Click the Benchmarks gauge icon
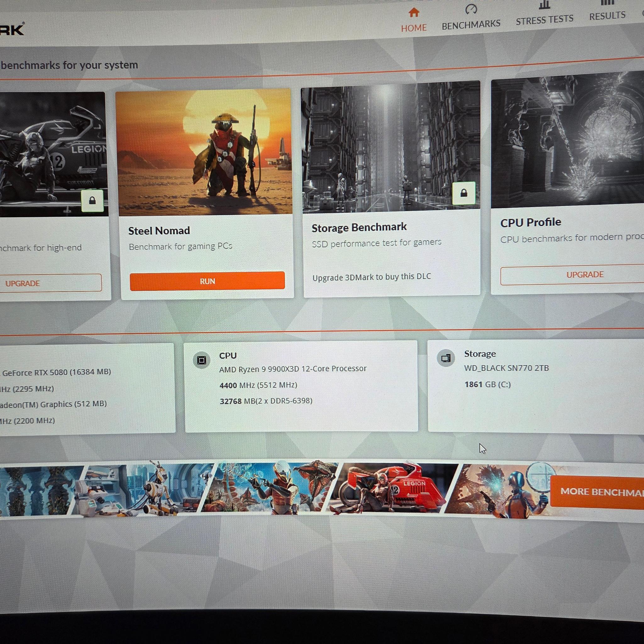The width and height of the screenshot is (644, 644). (x=471, y=9)
